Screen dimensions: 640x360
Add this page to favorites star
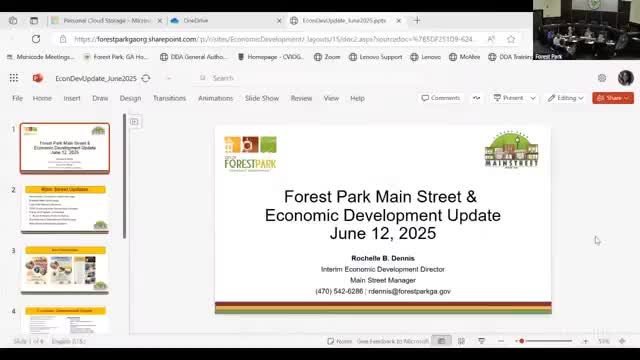coord(511,39)
